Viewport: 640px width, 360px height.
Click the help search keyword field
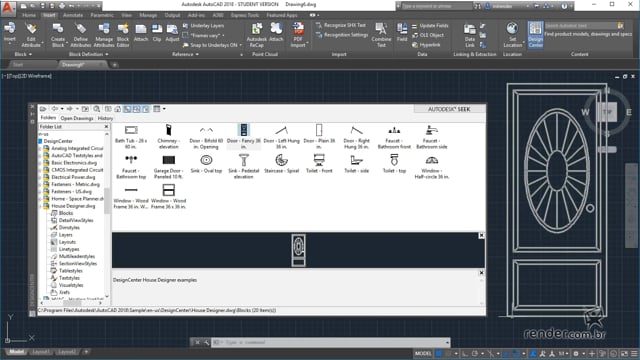coord(437,6)
